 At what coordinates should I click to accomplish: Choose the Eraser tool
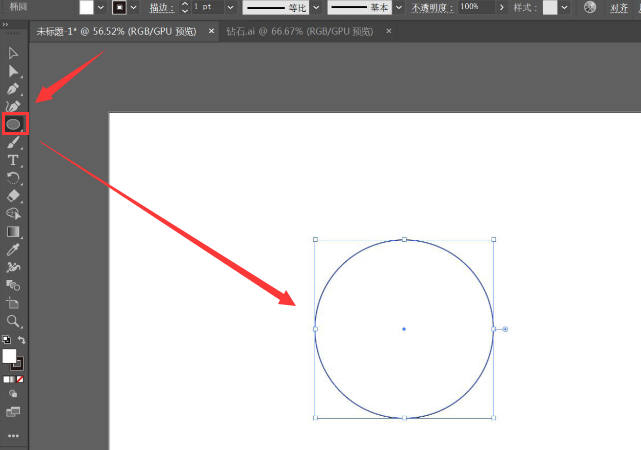[14, 196]
